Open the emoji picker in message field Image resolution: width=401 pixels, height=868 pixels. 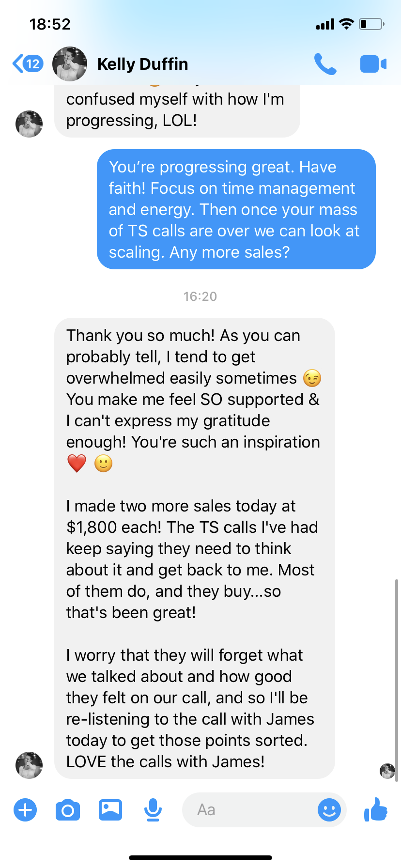329,809
